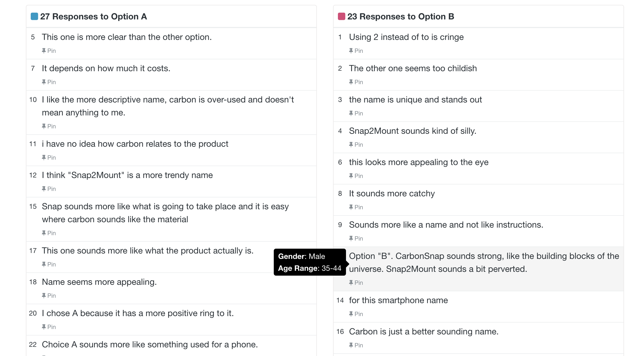Image resolution: width=644 pixels, height=356 pixels.
Task: Pin response 10 about descriptive name
Action: tap(49, 126)
